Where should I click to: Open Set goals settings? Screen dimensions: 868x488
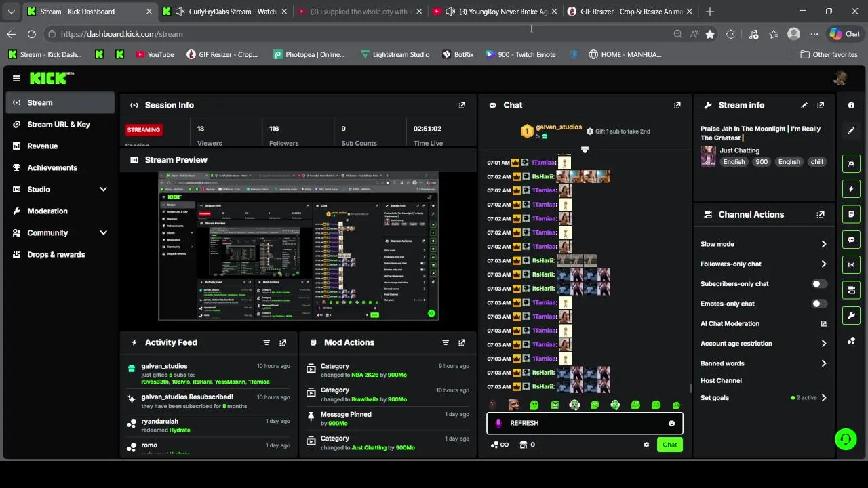[x=764, y=398]
